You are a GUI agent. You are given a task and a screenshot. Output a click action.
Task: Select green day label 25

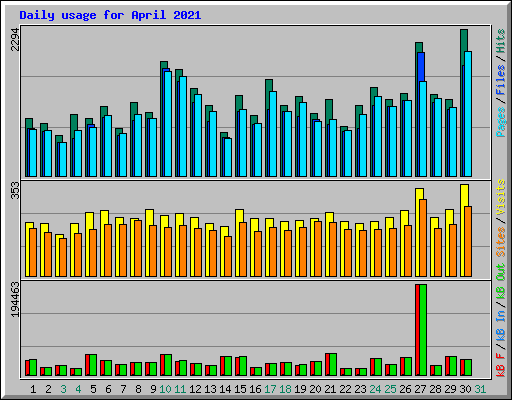coord(390,389)
